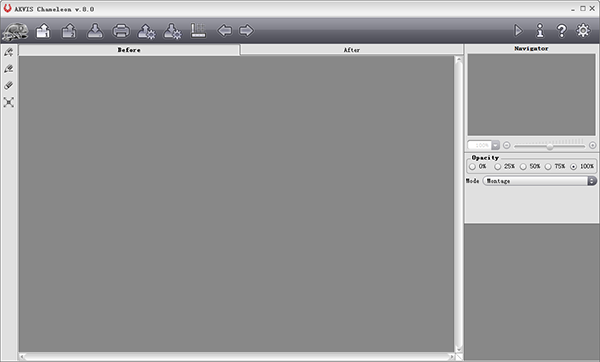The width and height of the screenshot is (600, 362).
Task: Run processing with the play button
Action: (x=518, y=31)
